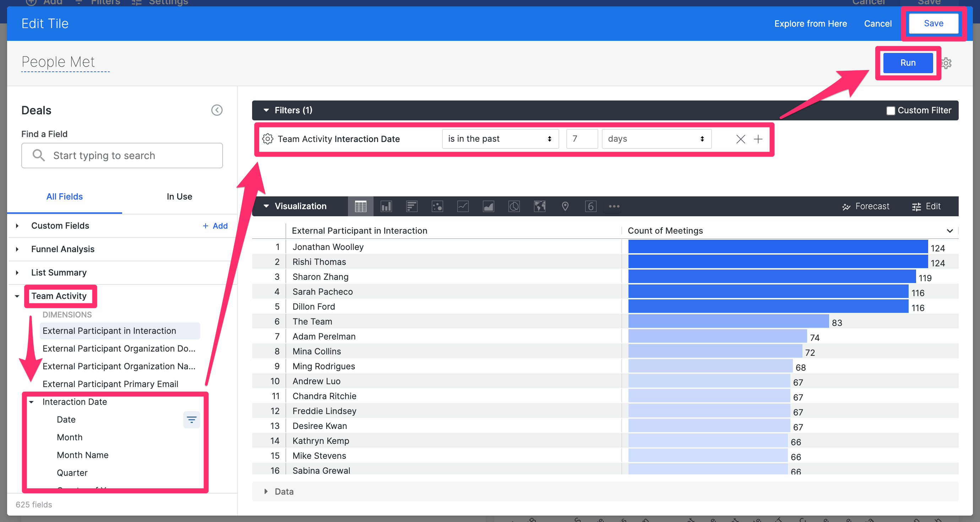Open the days unit dropdown

[x=656, y=138]
